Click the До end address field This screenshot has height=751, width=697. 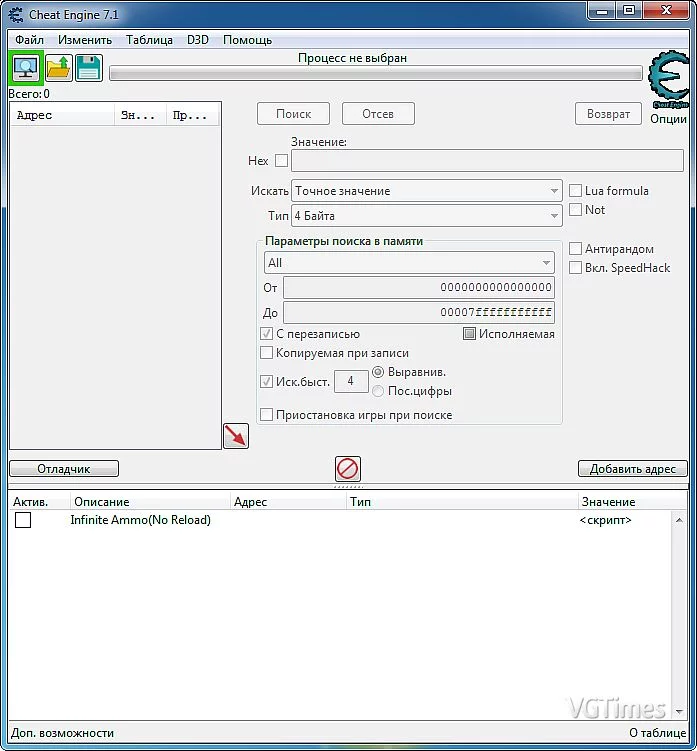point(419,312)
